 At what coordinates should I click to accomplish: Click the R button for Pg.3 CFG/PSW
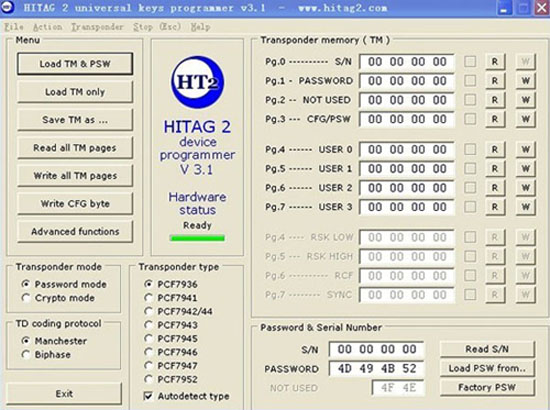(495, 119)
